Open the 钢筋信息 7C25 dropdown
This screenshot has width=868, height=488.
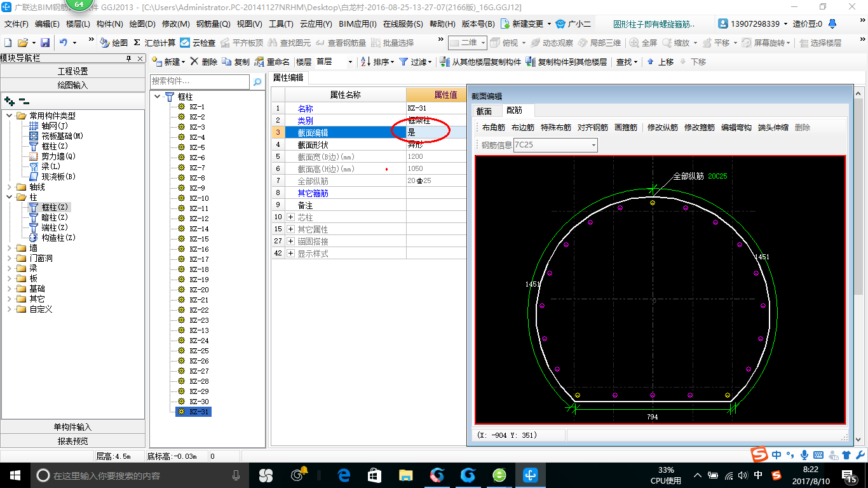[593, 145]
